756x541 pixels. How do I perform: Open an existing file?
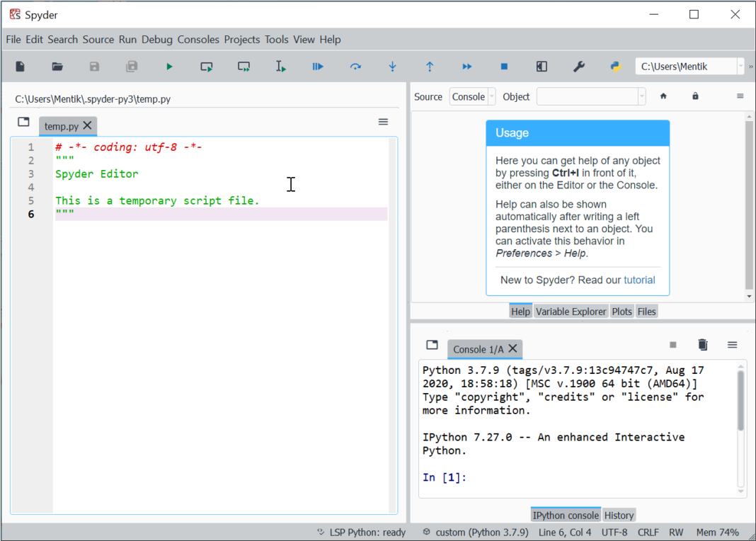57,65
